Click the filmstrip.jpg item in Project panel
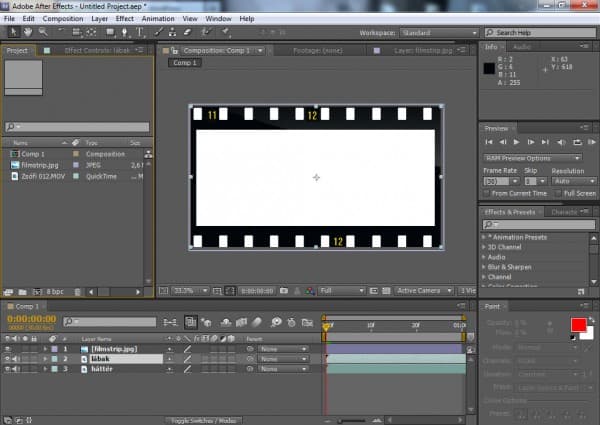The width and height of the screenshot is (600, 425). tap(40, 165)
